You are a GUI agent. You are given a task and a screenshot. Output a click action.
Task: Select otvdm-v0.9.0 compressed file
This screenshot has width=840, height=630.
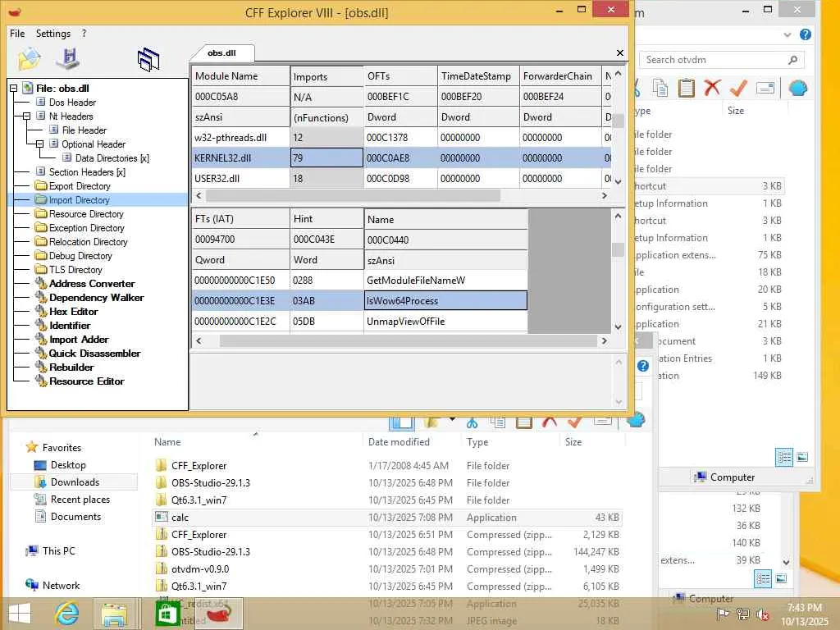coord(387,569)
